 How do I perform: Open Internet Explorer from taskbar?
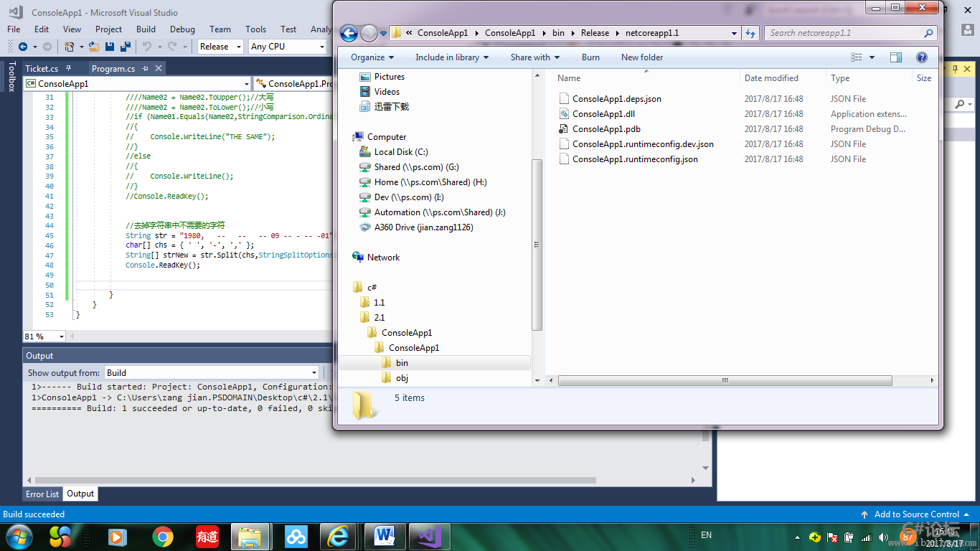tap(338, 536)
